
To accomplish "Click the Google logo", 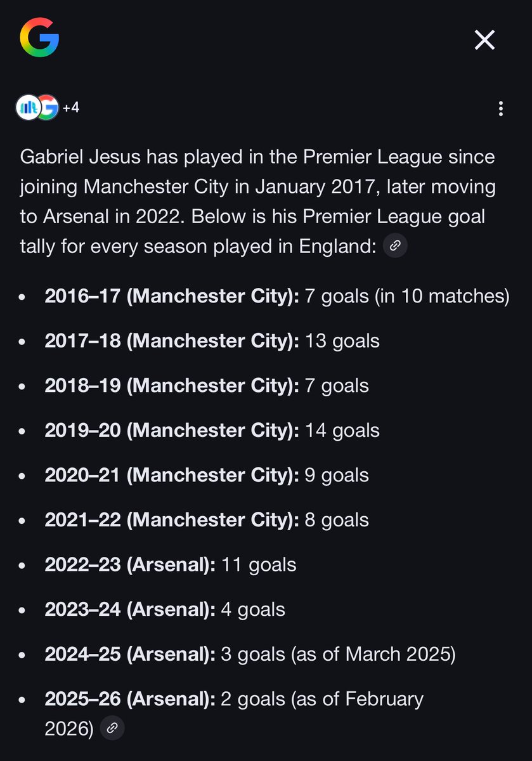I will point(39,36).
